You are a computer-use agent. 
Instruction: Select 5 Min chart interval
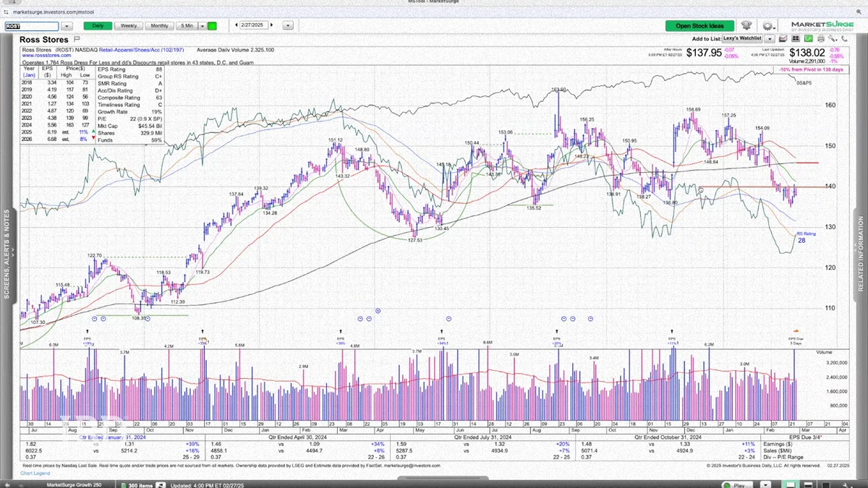tap(187, 26)
